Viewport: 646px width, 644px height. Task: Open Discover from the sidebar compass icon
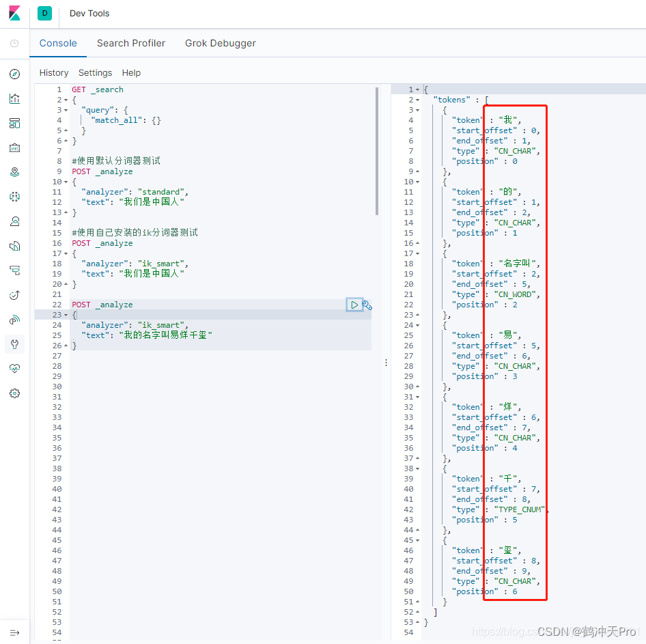coord(14,74)
